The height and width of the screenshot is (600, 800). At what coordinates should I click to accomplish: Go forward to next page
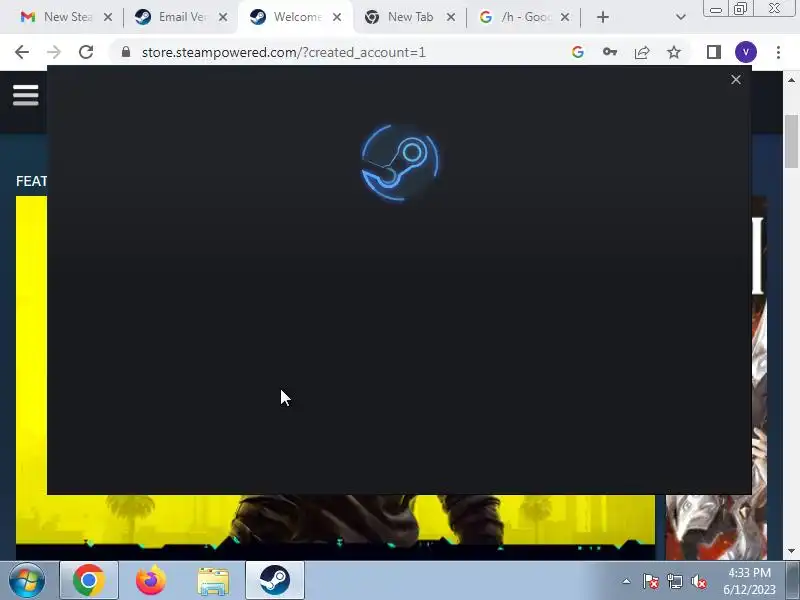pos(54,52)
